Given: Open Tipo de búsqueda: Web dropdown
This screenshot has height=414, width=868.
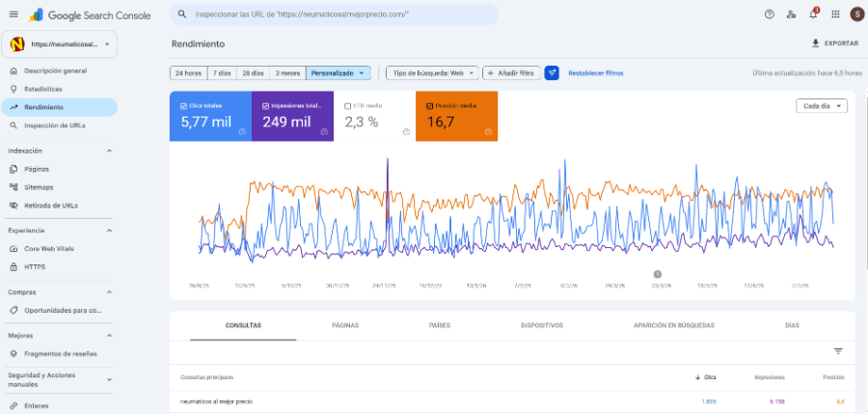Looking at the screenshot, I should (x=432, y=73).
